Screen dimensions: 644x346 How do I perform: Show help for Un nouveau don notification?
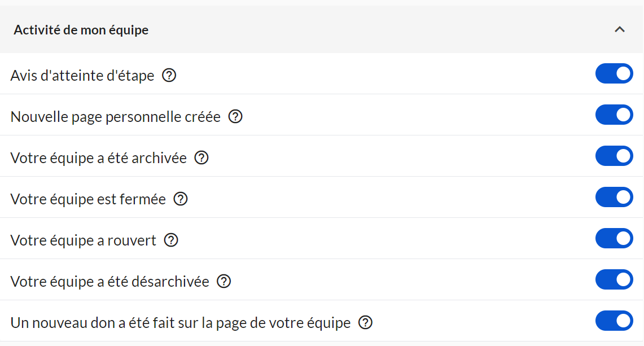click(x=366, y=322)
